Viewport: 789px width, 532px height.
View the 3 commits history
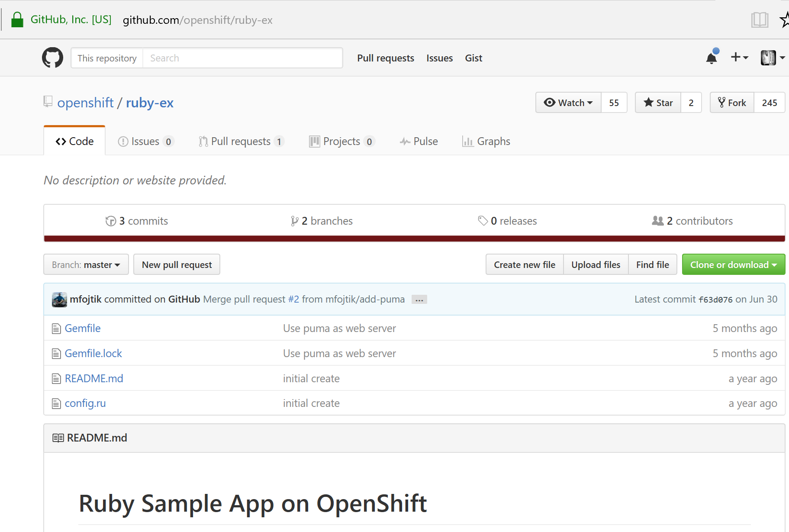[x=137, y=221]
